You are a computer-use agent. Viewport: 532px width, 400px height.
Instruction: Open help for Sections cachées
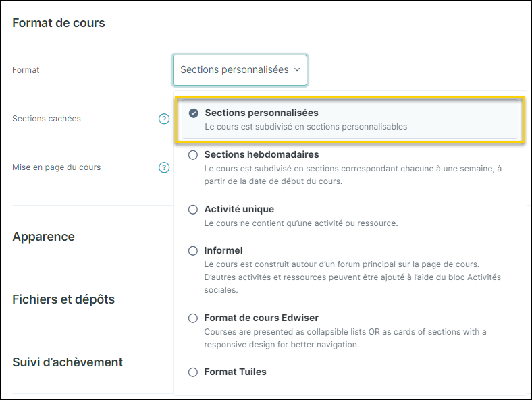click(164, 119)
